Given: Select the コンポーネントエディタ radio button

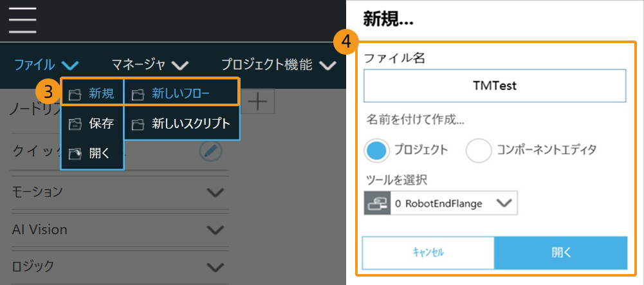Looking at the screenshot, I should point(479,151).
